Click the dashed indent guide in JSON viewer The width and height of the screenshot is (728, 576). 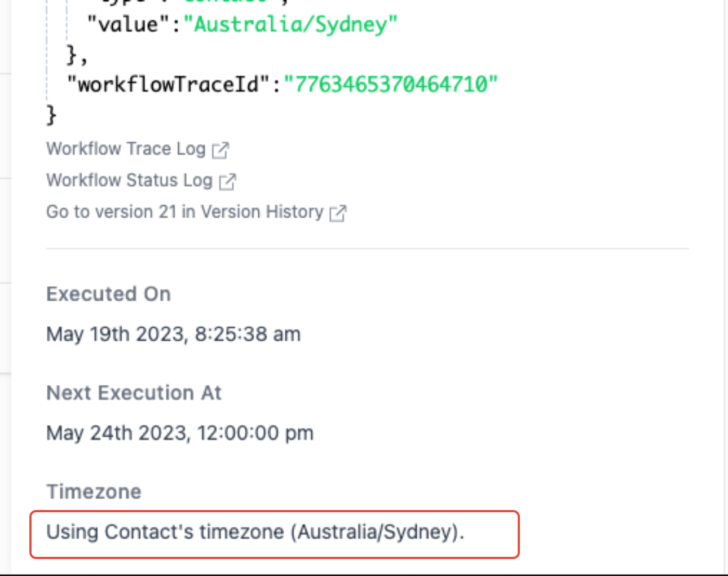point(47,51)
